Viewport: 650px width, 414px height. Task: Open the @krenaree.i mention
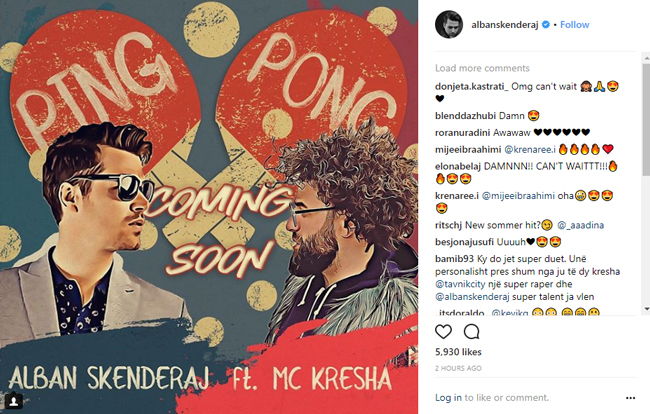[x=529, y=149]
